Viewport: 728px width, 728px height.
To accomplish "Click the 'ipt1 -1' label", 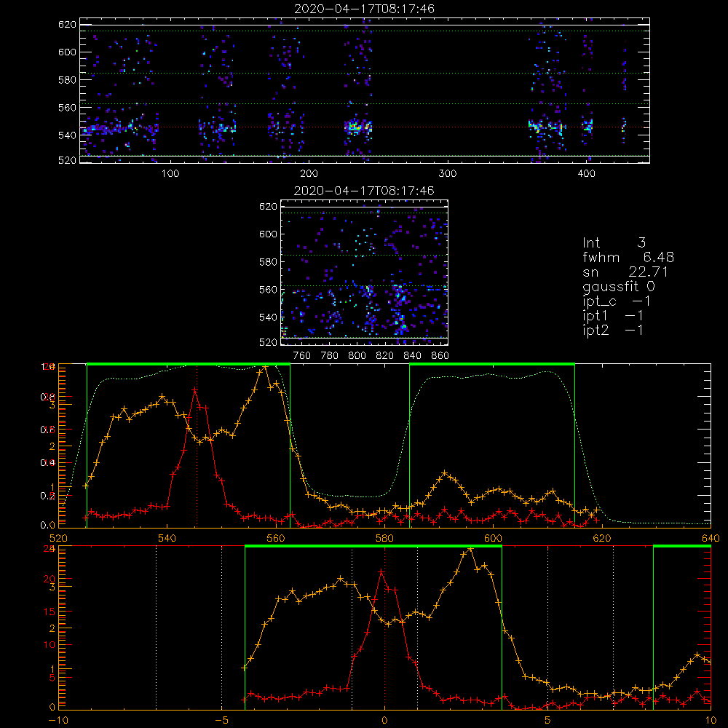I will (612, 316).
